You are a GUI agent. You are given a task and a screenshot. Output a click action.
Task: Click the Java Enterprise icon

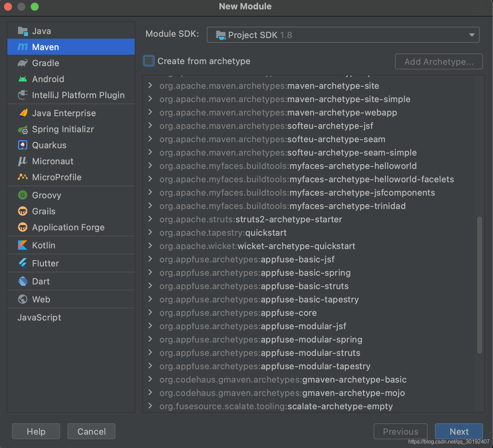click(x=23, y=113)
